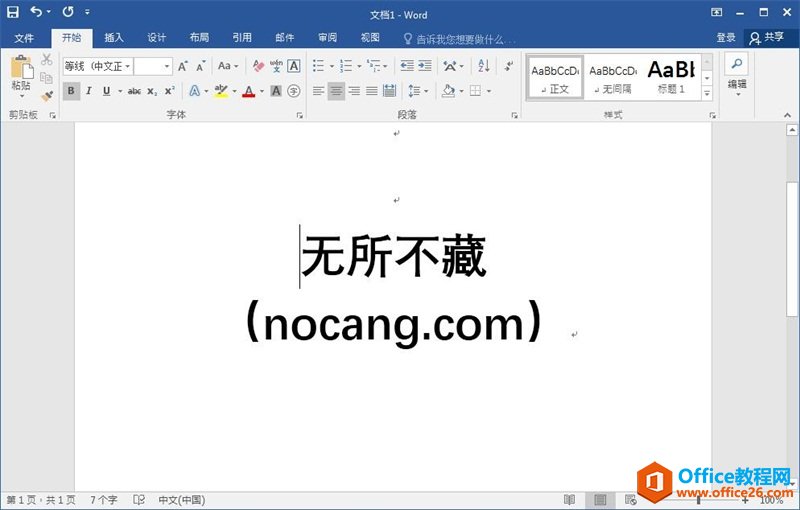Insert enclosed character (circled 字) icon
This screenshot has height=510, width=800.
[293, 91]
